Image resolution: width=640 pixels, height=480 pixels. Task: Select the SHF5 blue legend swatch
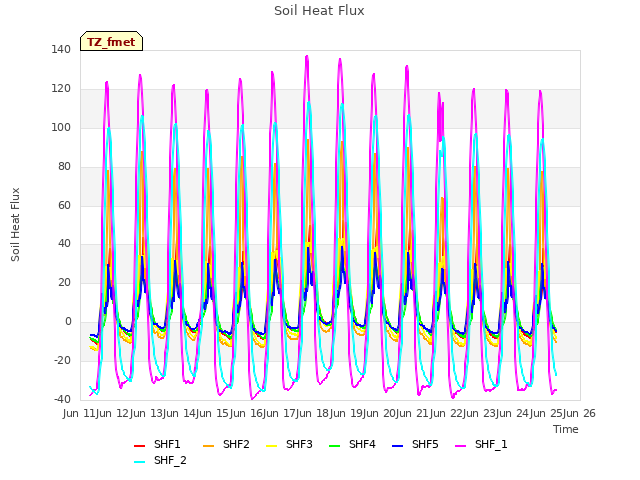click(397, 445)
